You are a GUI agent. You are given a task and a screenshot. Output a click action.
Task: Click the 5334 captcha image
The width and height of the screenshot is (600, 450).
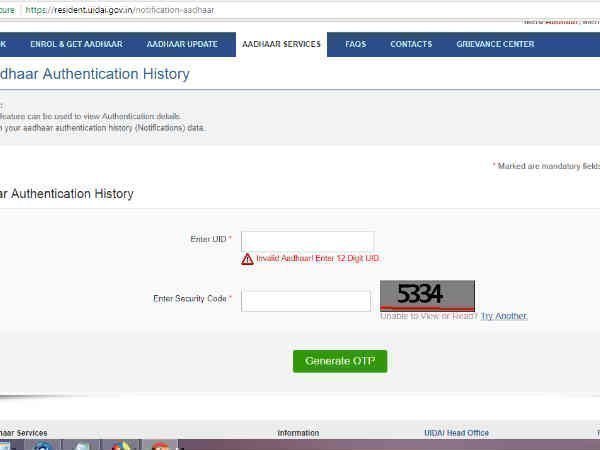tap(427, 295)
